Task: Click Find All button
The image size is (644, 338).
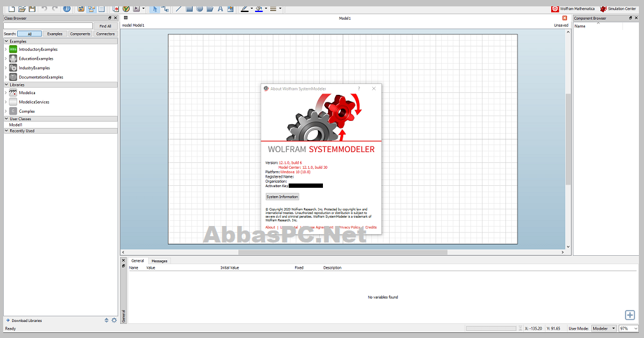Action: tap(106, 26)
